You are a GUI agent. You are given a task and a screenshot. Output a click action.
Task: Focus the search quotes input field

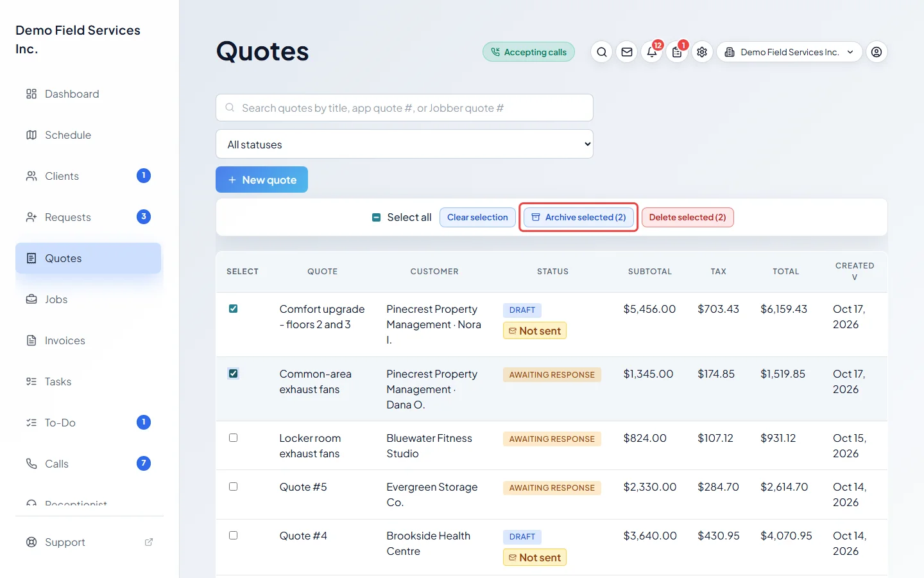coord(404,108)
